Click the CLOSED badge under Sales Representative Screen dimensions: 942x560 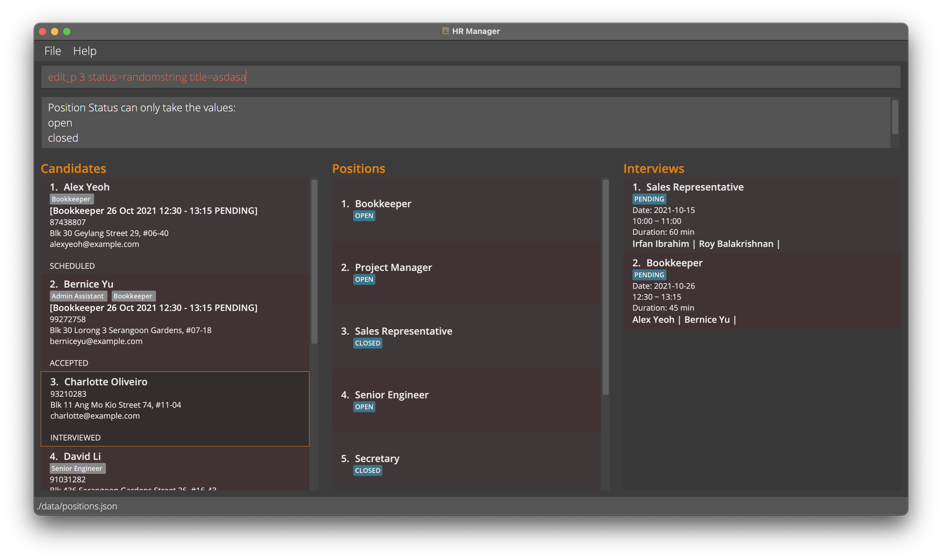point(367,343)
